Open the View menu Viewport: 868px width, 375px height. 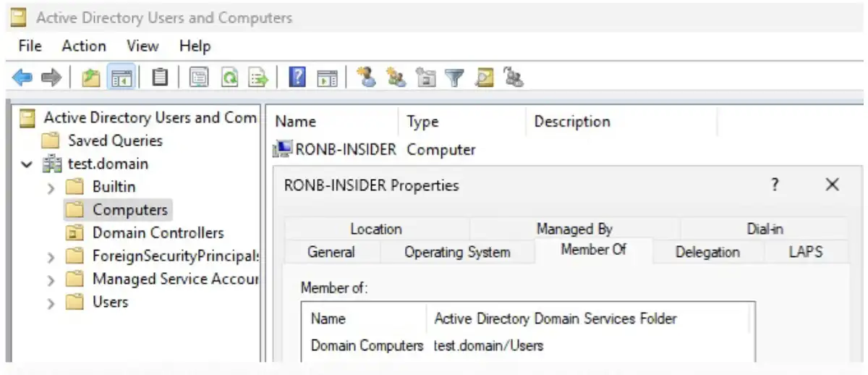point(142,46)
